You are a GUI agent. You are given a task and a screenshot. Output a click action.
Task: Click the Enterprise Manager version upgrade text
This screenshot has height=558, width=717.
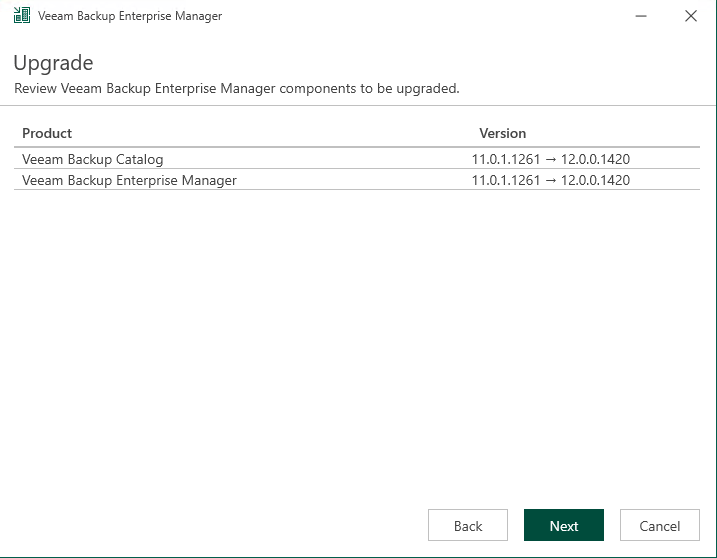coord(551,180)
